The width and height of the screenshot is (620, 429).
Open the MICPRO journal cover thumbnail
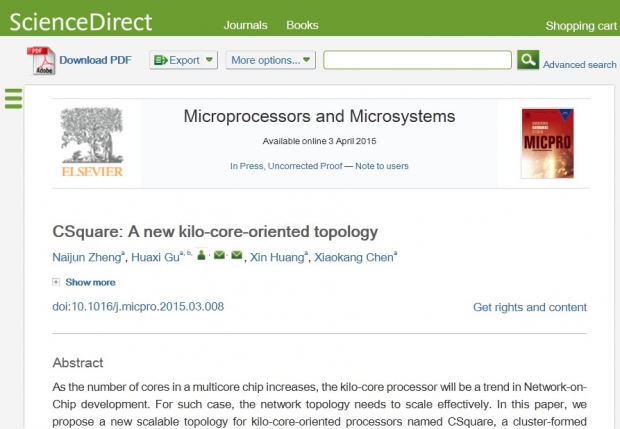tap(547, 143)
